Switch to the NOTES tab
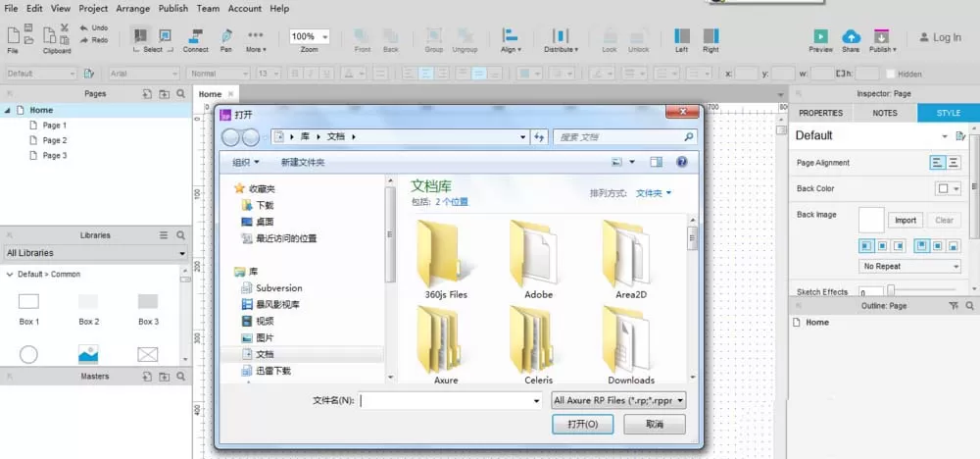The width and height of the screenshot is (980, 459). (x=885, y=113)
